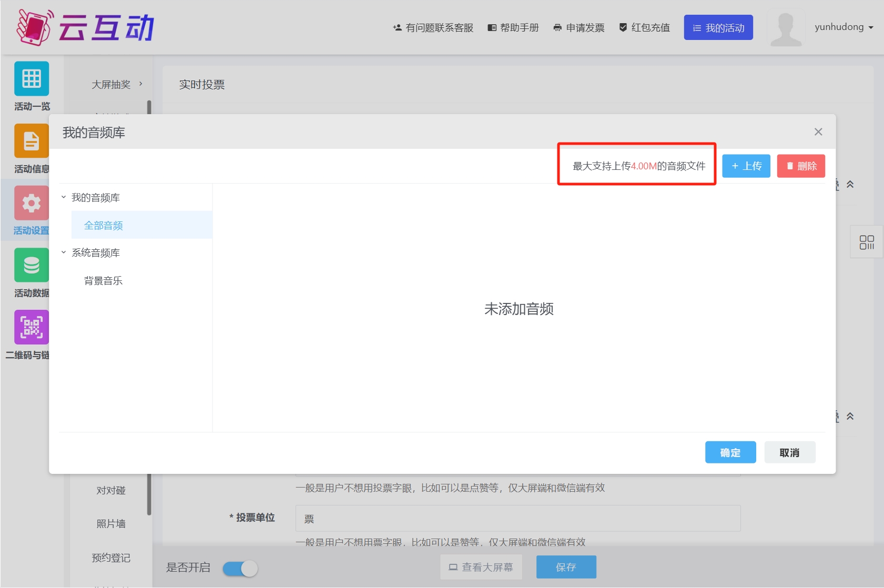Open 我的活动 button
Viewport: 884px width, 588px height.
[718, 27]
